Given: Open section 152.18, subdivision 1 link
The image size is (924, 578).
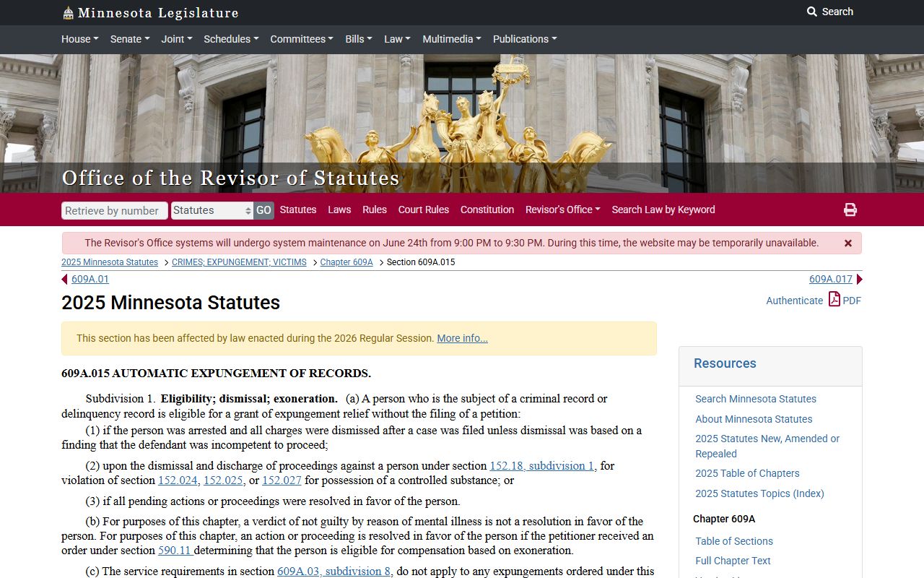Looking at the screenshot, I should [542, 466].
